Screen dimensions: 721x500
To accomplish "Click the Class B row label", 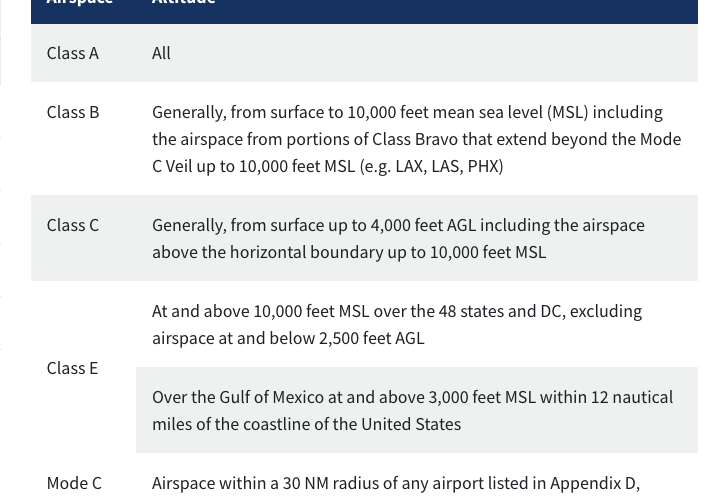I will (72, 112).
